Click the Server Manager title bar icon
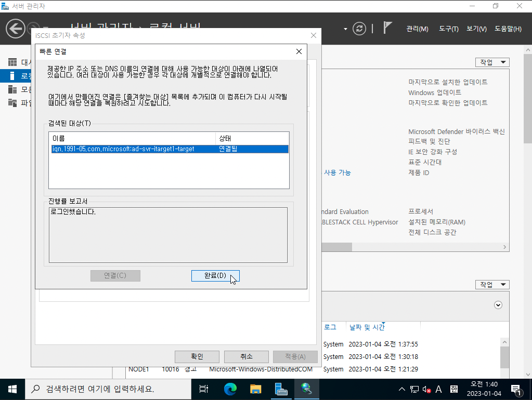This screenshot has height=400, width=532. (5, 6)
